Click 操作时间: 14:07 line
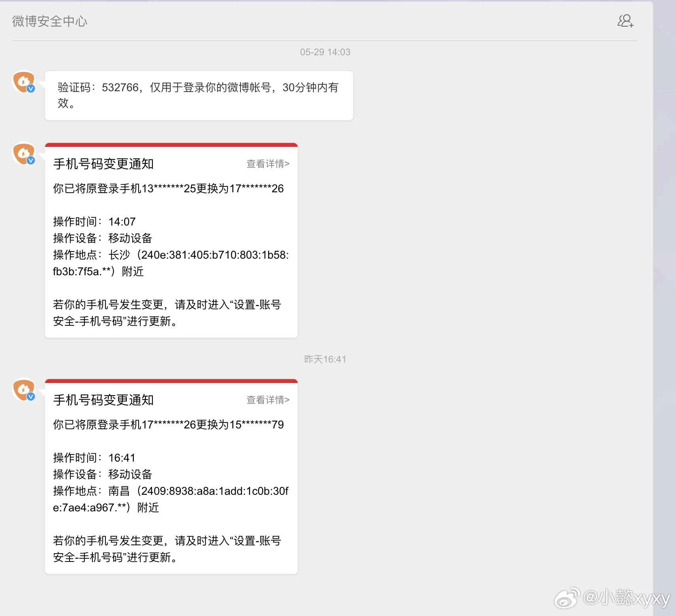Viewport: 676px width, 616px height. (94, 222)
